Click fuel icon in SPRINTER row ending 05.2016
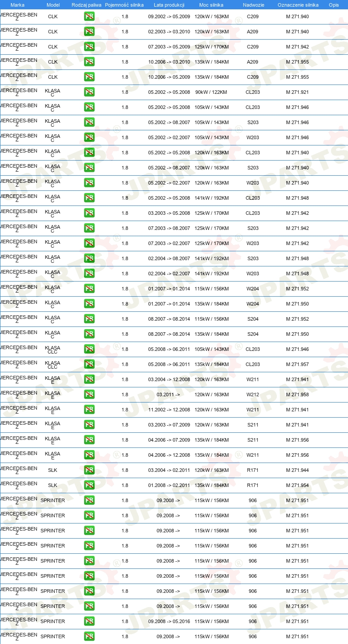The height and width of the screenshot is (644, 348). pyautogui.click(x=89, y=621)
